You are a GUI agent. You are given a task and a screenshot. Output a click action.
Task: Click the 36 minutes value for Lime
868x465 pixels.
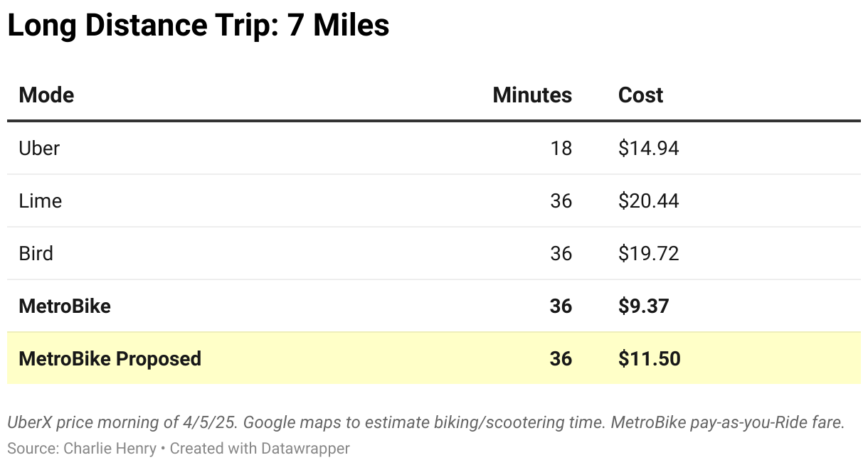(561, 201)
